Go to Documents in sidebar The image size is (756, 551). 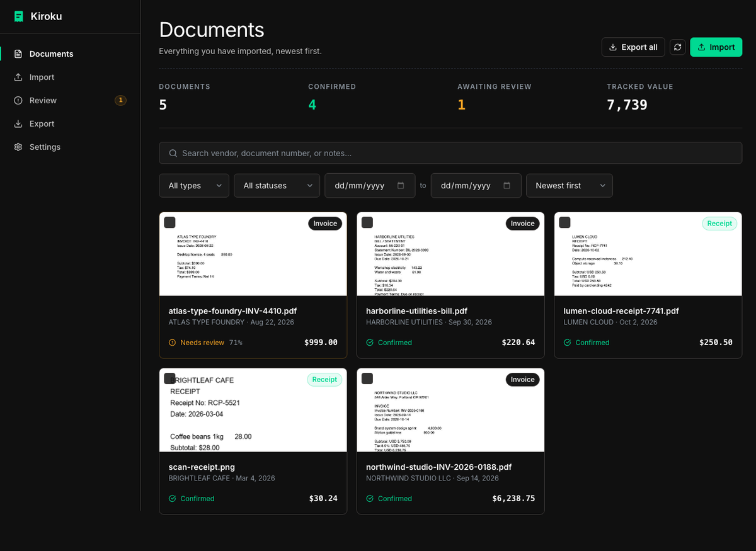click(x=70, y=54)
